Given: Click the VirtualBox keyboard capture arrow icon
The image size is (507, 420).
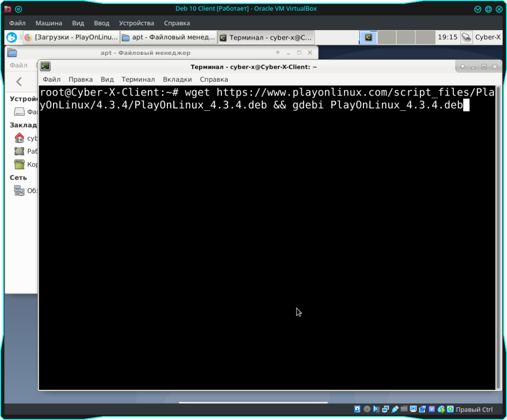Looking at the screenshot, I should coord(450,409).
